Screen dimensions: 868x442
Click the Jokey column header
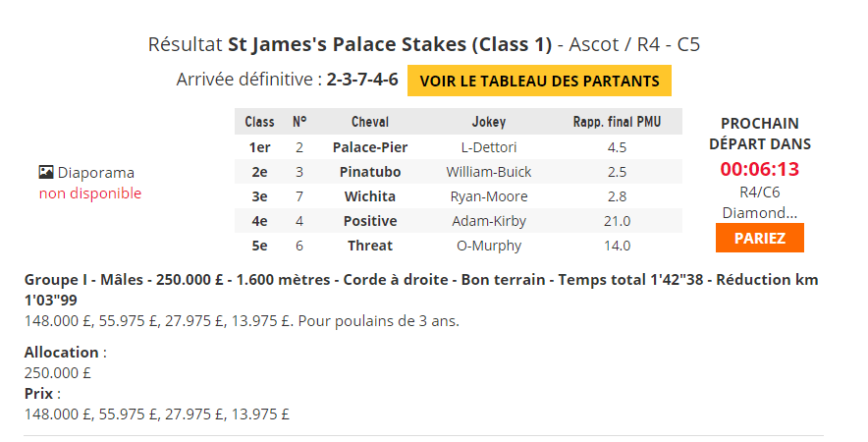coord(489,122)
